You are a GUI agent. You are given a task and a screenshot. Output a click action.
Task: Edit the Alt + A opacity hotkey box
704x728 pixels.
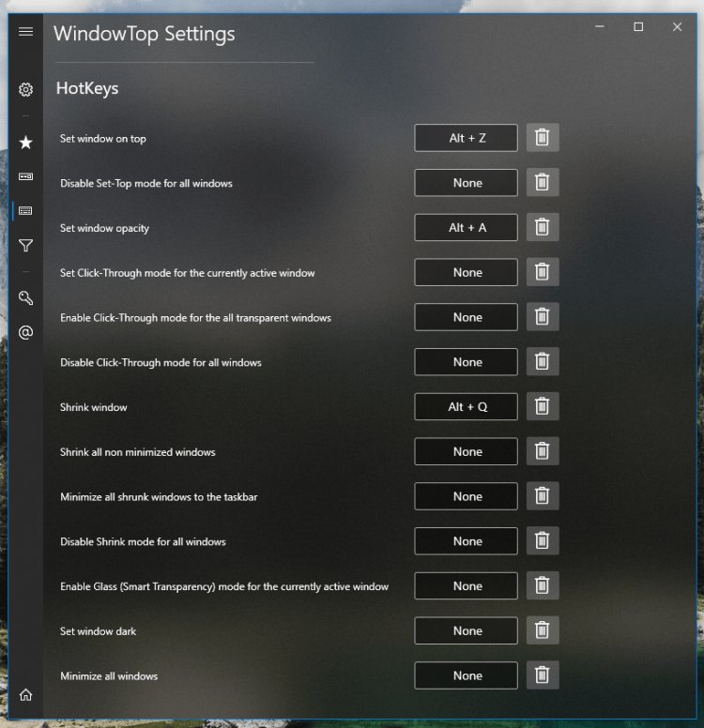tap(467, 227)
